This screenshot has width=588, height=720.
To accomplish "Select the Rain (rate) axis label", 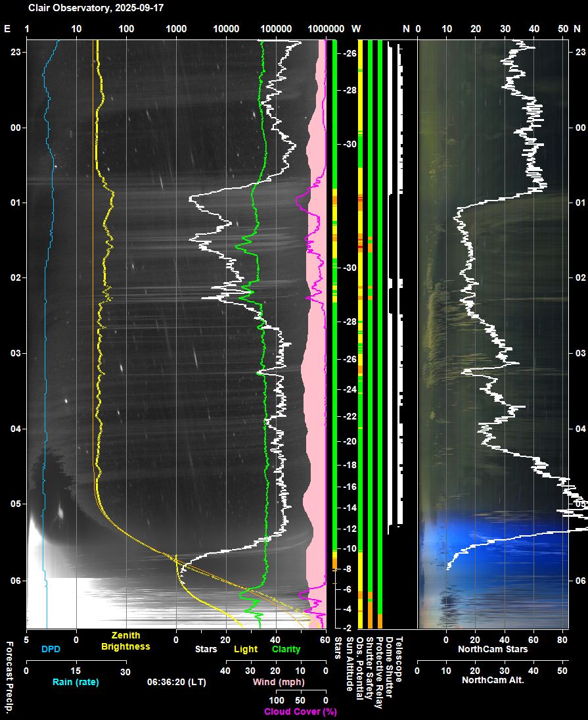I will click(x=76, y=682).
